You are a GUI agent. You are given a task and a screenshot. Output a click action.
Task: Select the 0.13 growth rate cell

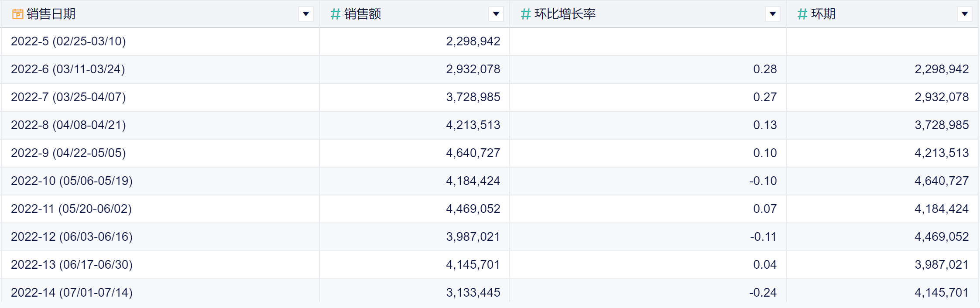pyautogui.click(x=765, y=125)
